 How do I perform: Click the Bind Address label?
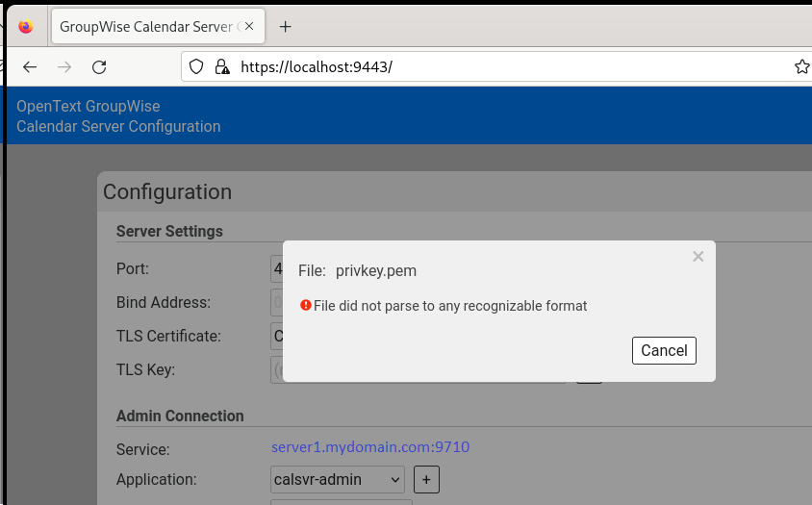click(164, 302)
